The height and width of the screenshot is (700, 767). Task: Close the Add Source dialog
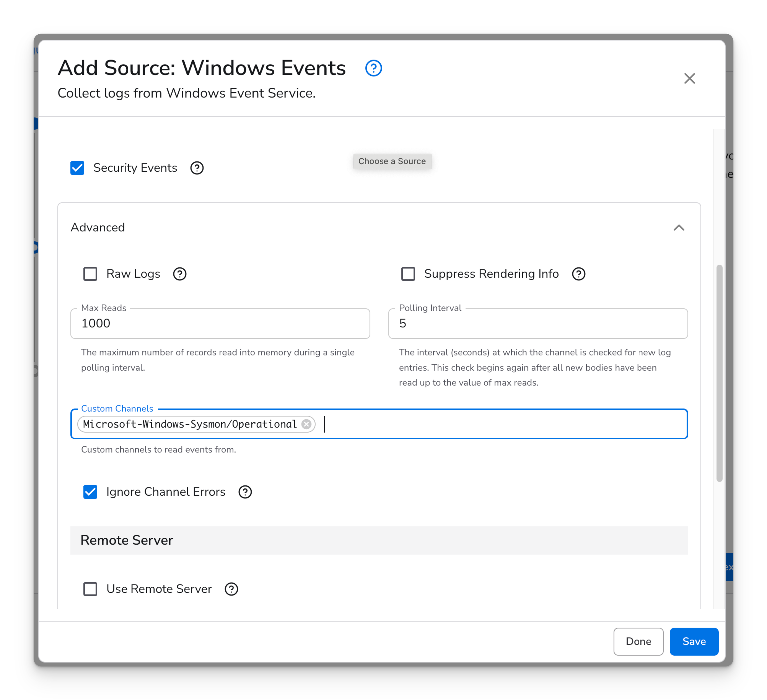tap(689, 78)
